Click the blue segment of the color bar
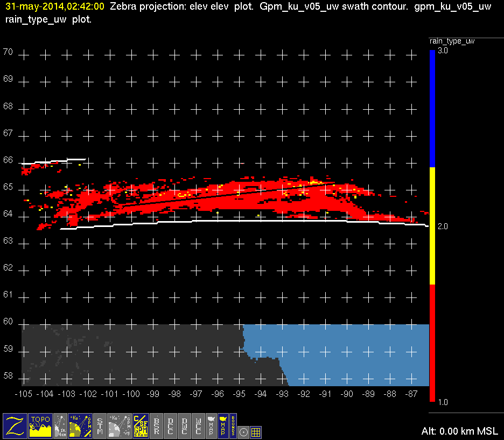Viewport: 504px width, 440px height. pyautogui.click(x=432, y=108)
